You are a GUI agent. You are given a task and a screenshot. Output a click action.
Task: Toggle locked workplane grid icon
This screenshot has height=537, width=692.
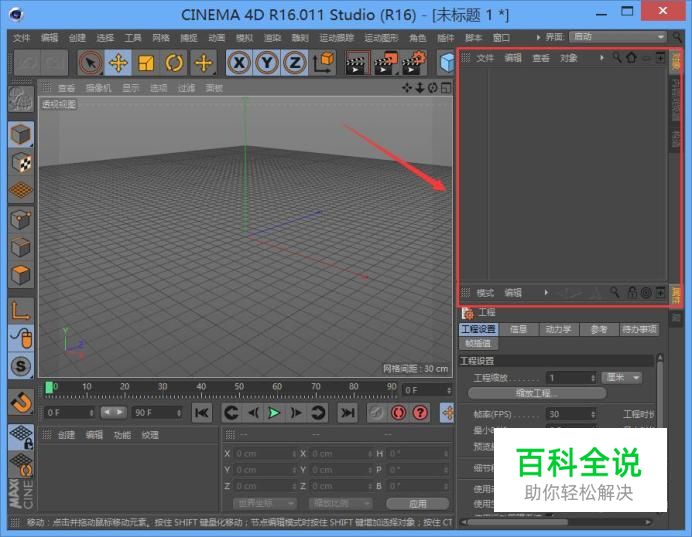(20, 437)
